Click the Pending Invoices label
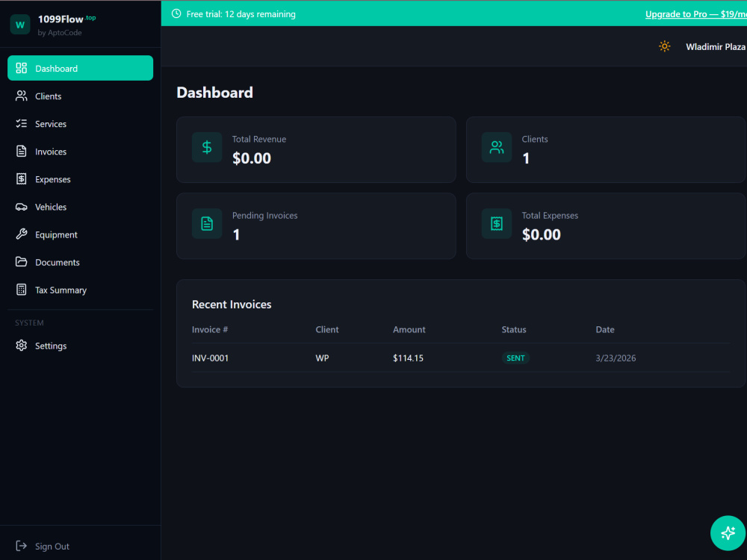The image size is (747, 560). coord(264,215)
